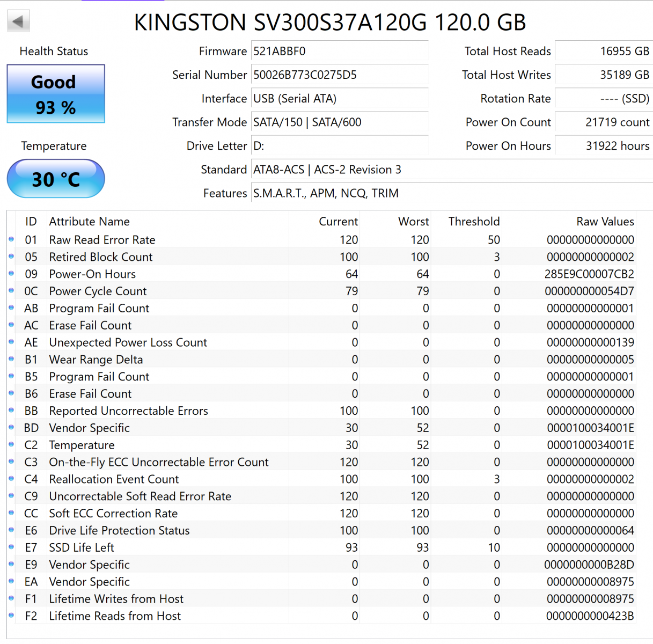Screen dimensions: 653x644
Task: Select the Total Host Reads value field
Action: coord(604,52)
